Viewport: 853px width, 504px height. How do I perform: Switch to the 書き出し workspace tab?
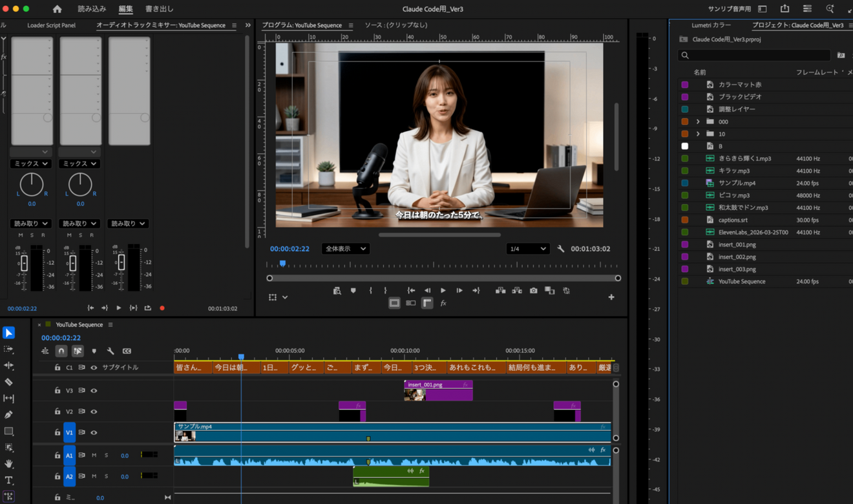click(x=159, y=9)
